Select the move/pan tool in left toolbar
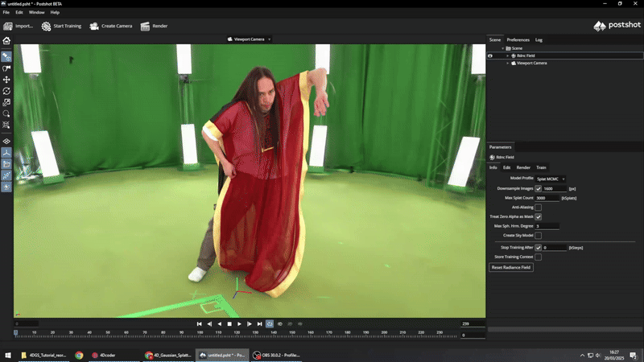 (6, 80)
